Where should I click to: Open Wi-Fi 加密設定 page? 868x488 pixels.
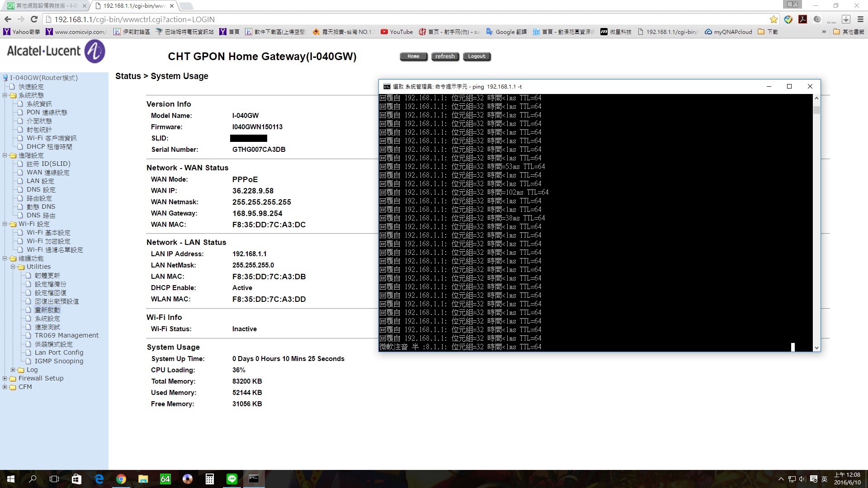click(x=48, y=241)
